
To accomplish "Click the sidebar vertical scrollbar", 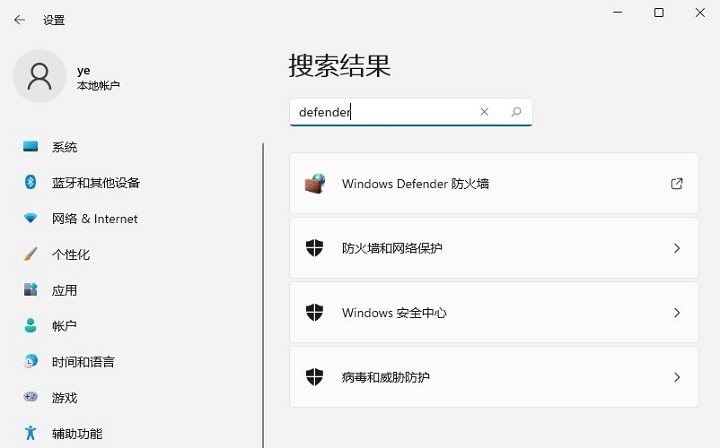I will 263,295.
